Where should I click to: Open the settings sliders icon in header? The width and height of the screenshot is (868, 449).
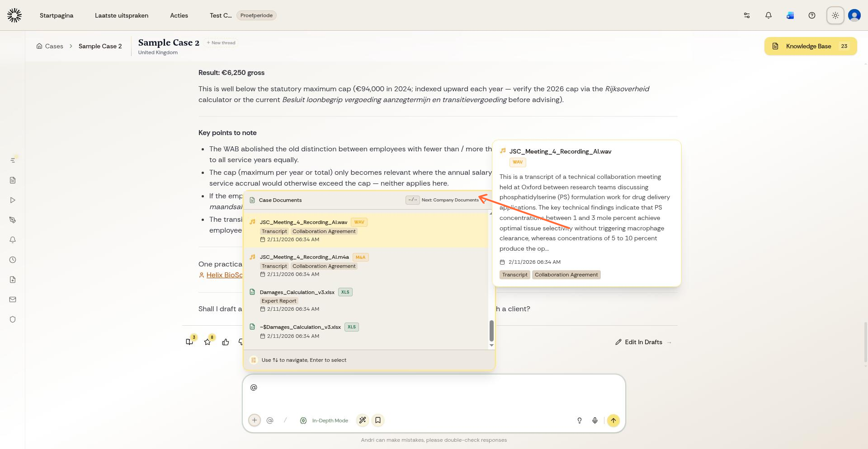pyautogui.click(x=747, y=15)
